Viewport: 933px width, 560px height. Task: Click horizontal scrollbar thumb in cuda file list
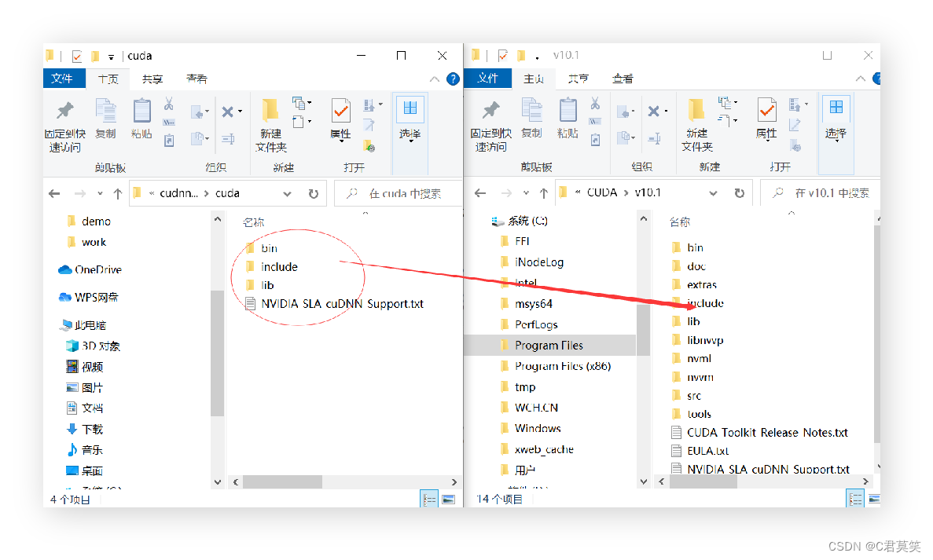[283, 481]
